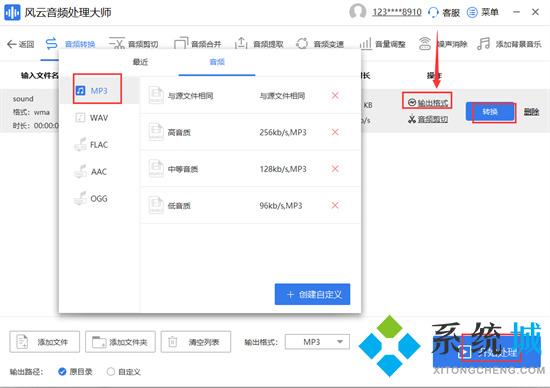The image size is (550, 388).
Task: Open account 123****8910
Action: point(397,12)
